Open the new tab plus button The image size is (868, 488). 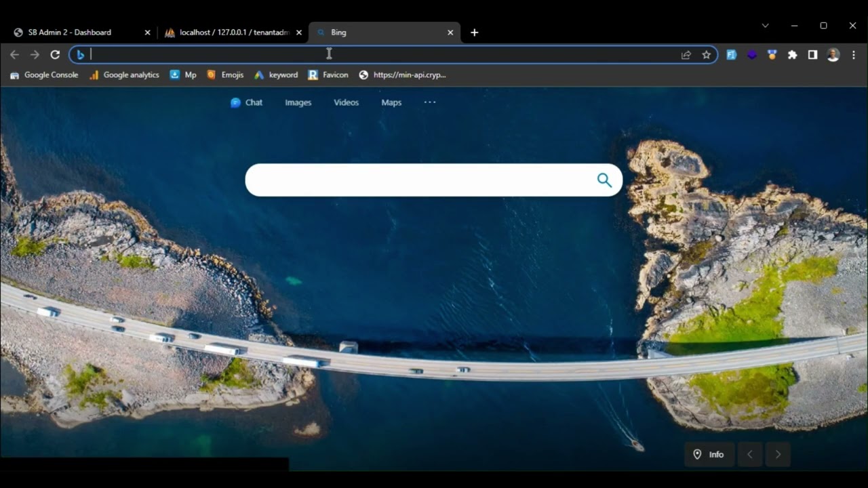(x=474, y=33)
